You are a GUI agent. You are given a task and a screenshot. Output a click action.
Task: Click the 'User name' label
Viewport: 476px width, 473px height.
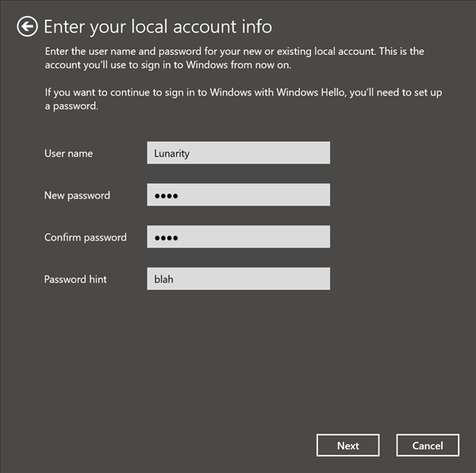coord(68,153)
